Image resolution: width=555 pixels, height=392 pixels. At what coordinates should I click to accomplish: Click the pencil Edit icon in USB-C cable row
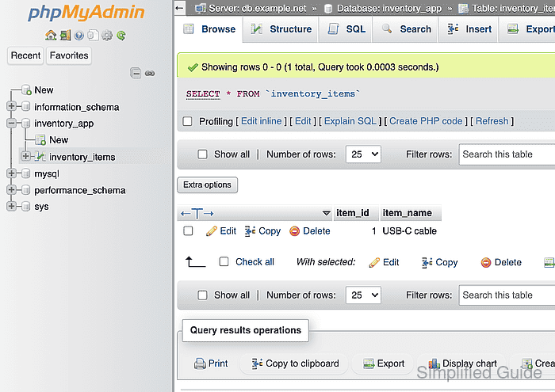tap(212, 231)
